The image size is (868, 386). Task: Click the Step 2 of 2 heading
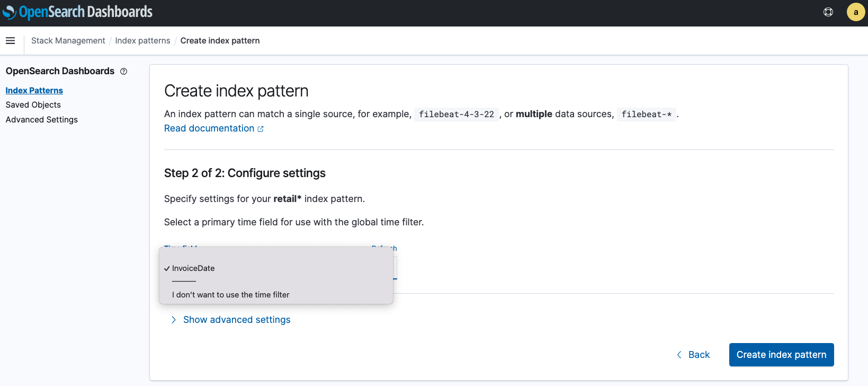pos(245,173)
